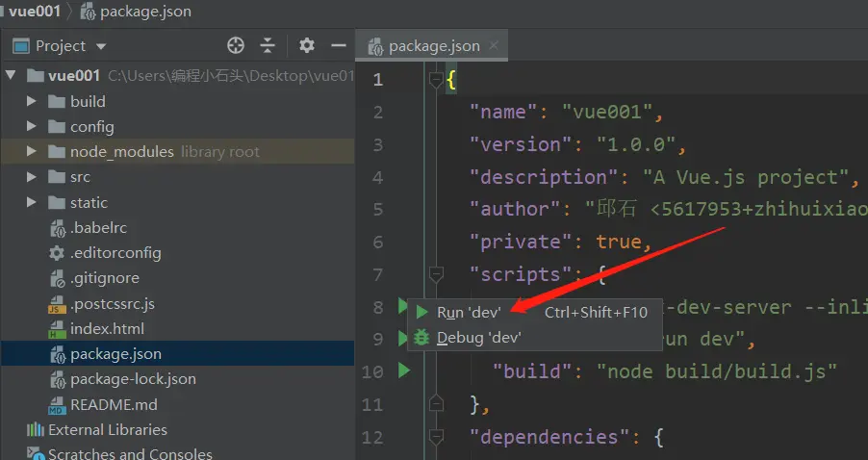Select package.json in project tree
This screenshot has width=868, height=460.
[177, 354]
